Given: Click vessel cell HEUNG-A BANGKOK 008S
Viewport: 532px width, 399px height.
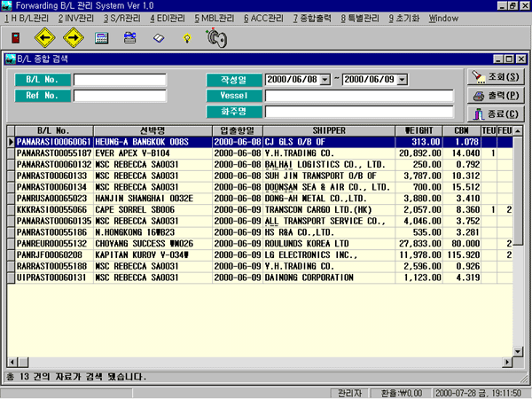Looking at the screenshot, I should (153, 142).
